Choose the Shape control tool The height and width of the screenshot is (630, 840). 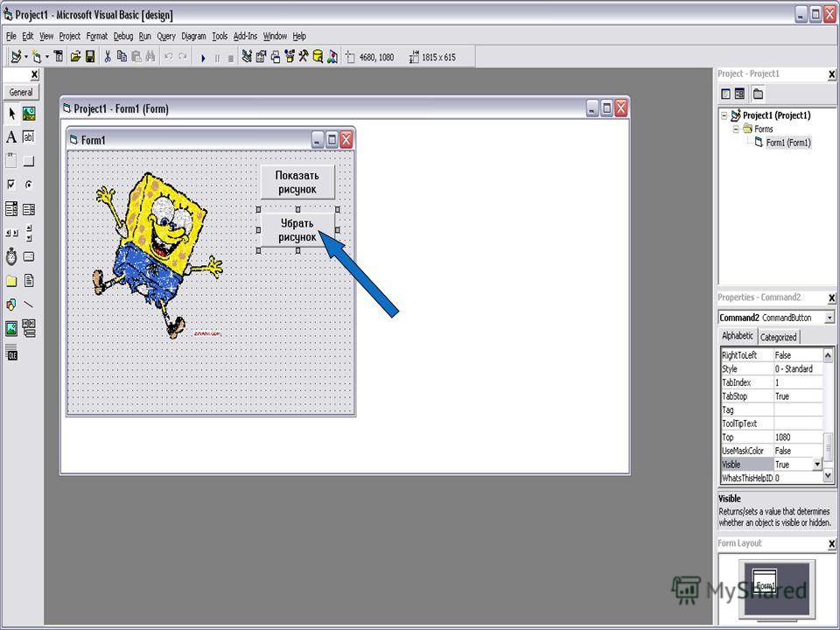[x=11, y=304]
